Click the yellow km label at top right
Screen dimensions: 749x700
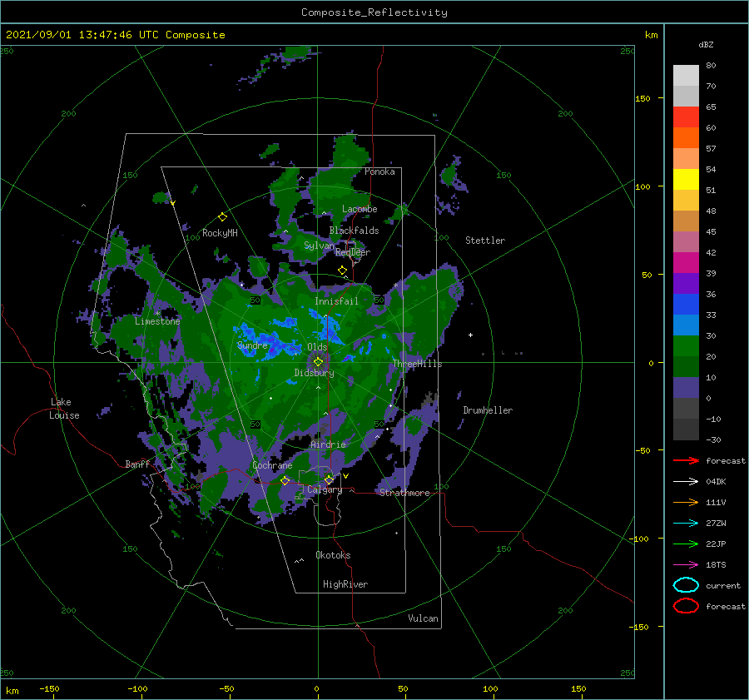[x=651, y=35]
